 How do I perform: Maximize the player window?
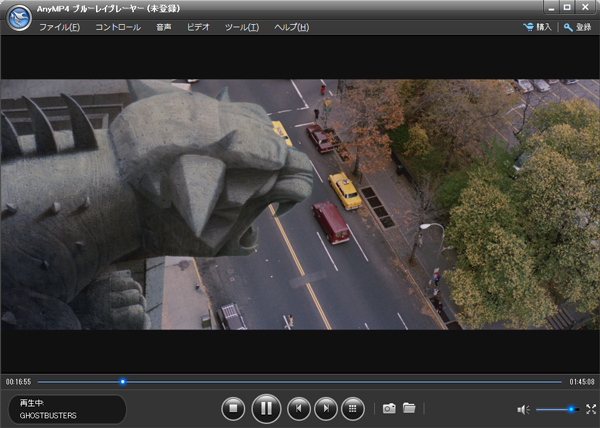pos(567,7)
